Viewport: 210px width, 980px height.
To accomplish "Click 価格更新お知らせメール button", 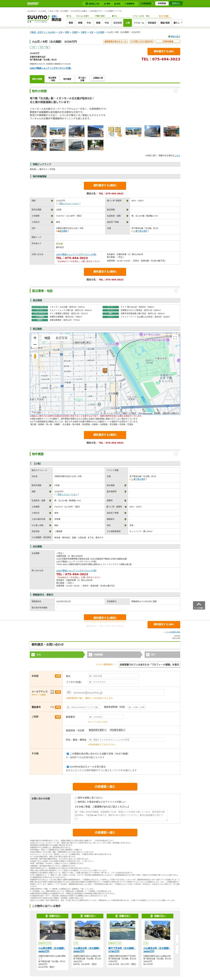I will (x=115, y=41).
